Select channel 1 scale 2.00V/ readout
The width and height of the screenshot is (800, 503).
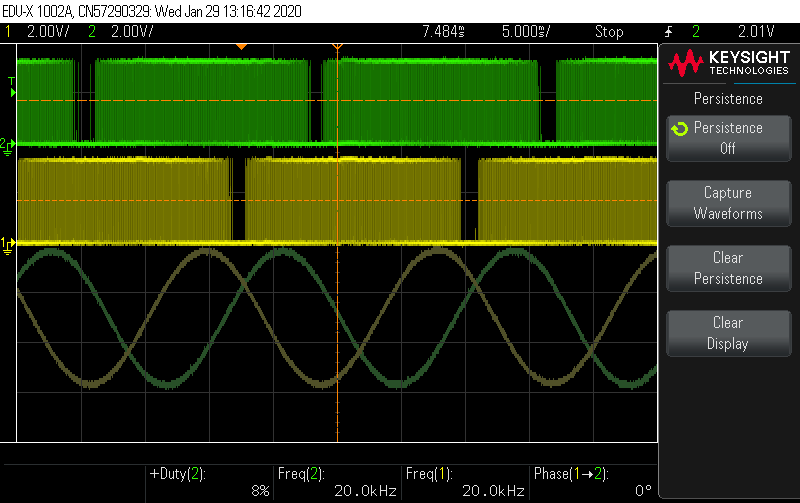(x=47, y=32)
